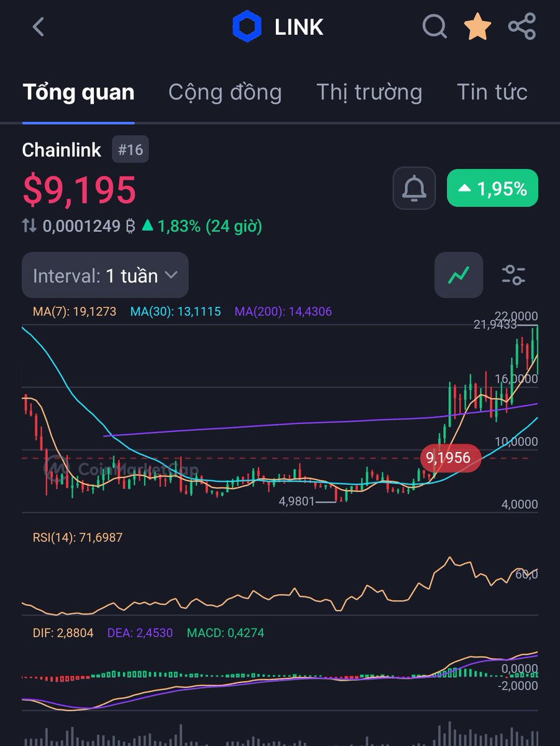The height and width of the screenshot is (746, 560).
Task: Tap the 4,9801 low price label
Action: click(x=297, y=501)
